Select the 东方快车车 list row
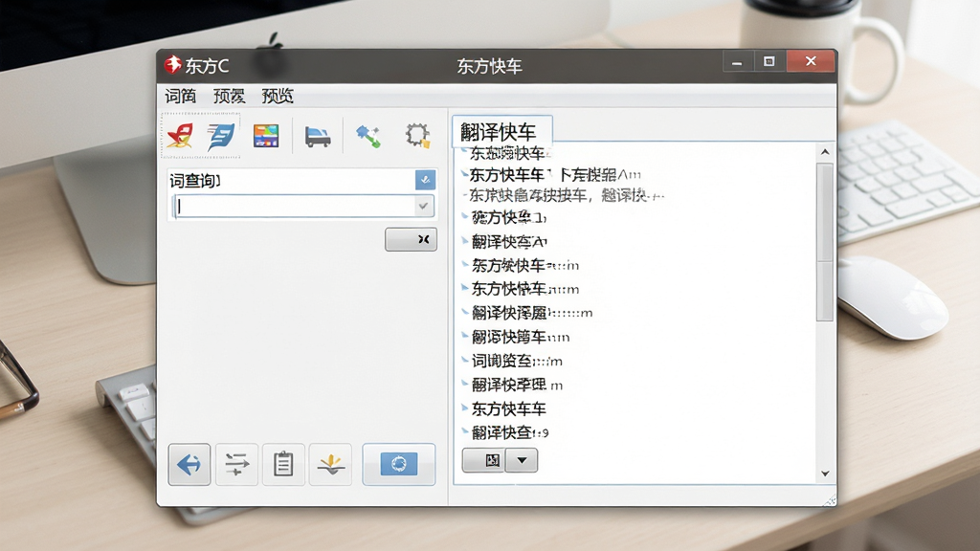The height and width of the screenshot is (551, 980). pyautogui.click(x=509, y=409)
